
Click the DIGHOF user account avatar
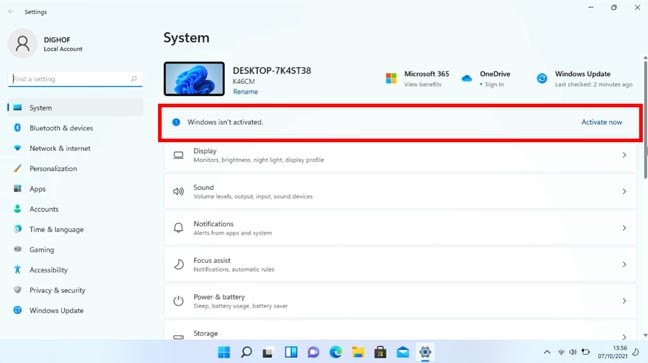23,43
